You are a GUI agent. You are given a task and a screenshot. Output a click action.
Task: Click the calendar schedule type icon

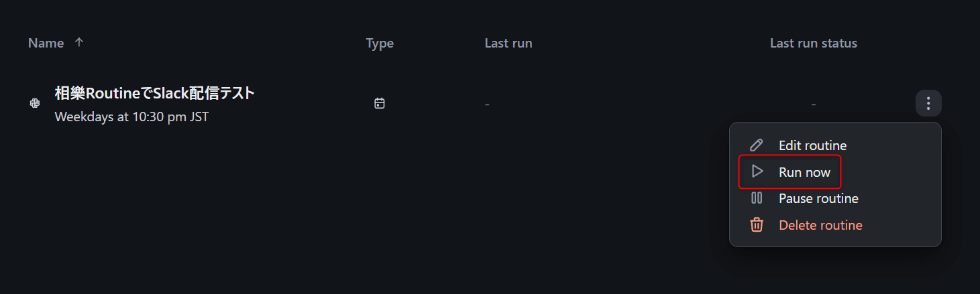pyautogui.click(x=380, y=103)
